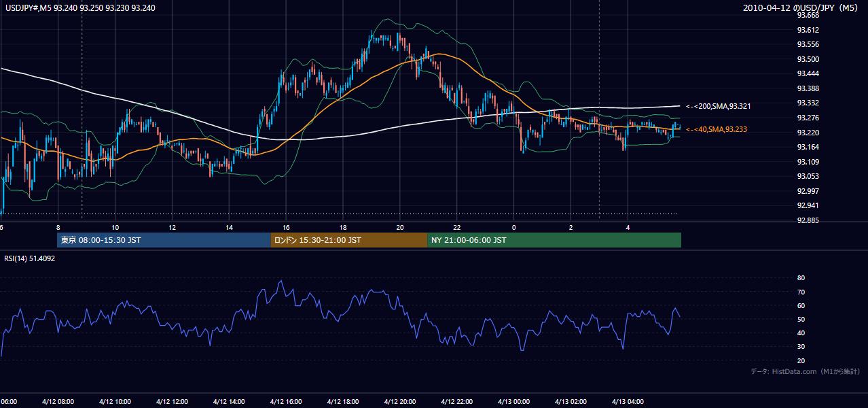Click price axis value 93.556
This screenshot has width=868, height=408.
[808, 44]
